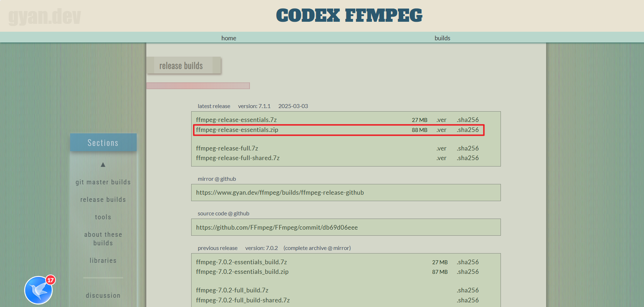Viewport: 644px width, 307px height.
Task: Open about these builds section
Action: (x=103, y=239)
